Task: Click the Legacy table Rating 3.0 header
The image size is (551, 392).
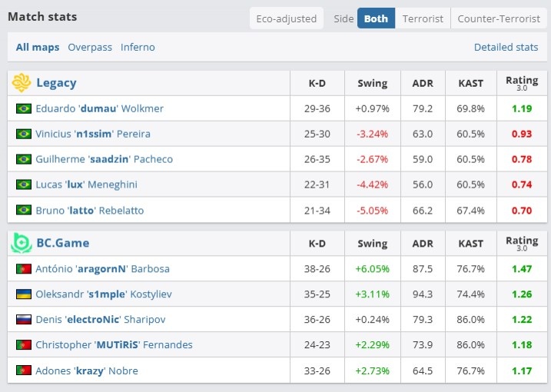Action: point(522,83)
